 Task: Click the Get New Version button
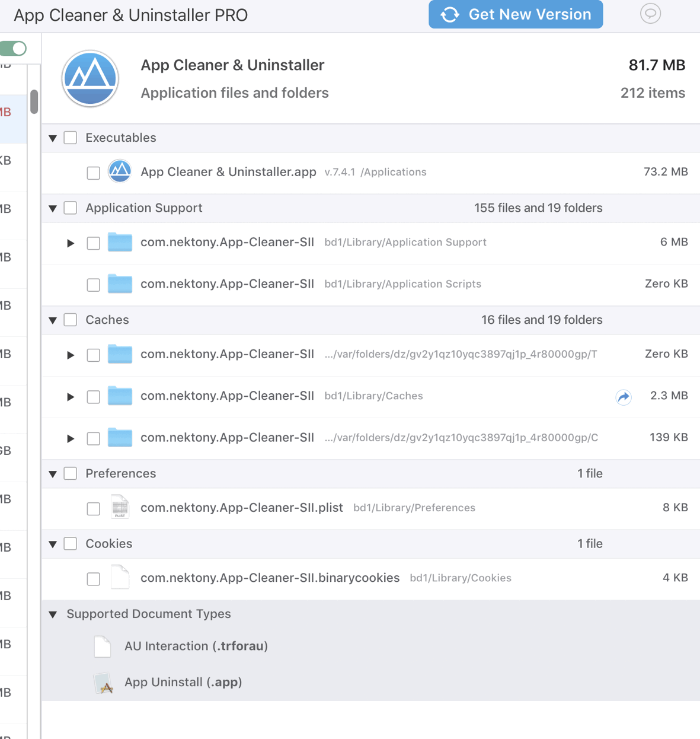point(515,14)
